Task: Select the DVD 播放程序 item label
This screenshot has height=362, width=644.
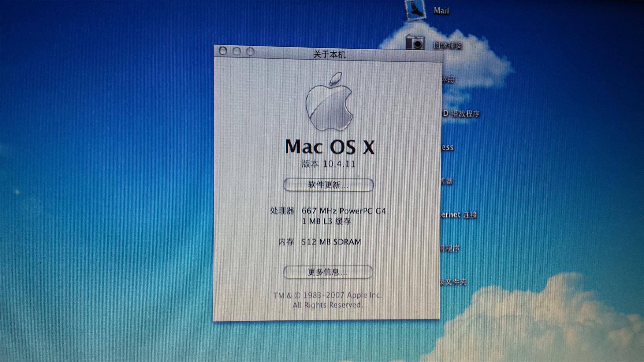Action: click(x=461, y=114)
